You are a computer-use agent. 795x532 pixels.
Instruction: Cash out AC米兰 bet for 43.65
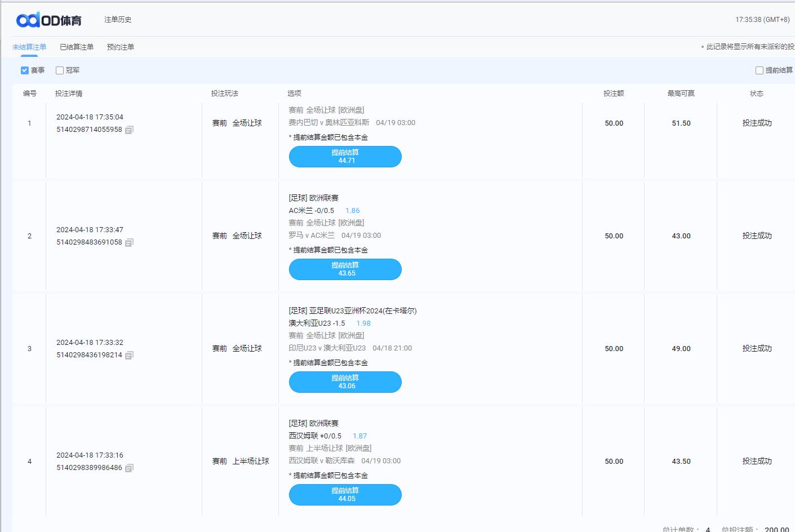(x=345, y=269)
